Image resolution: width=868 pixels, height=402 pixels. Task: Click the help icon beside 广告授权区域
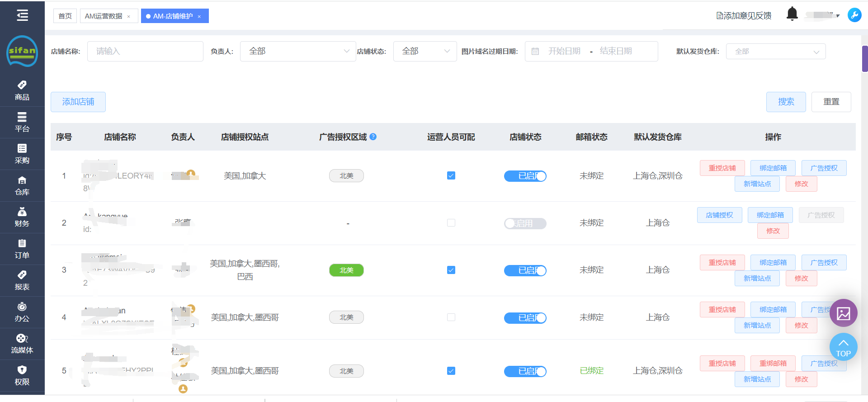pyautogui.click(x=373, y=137)
